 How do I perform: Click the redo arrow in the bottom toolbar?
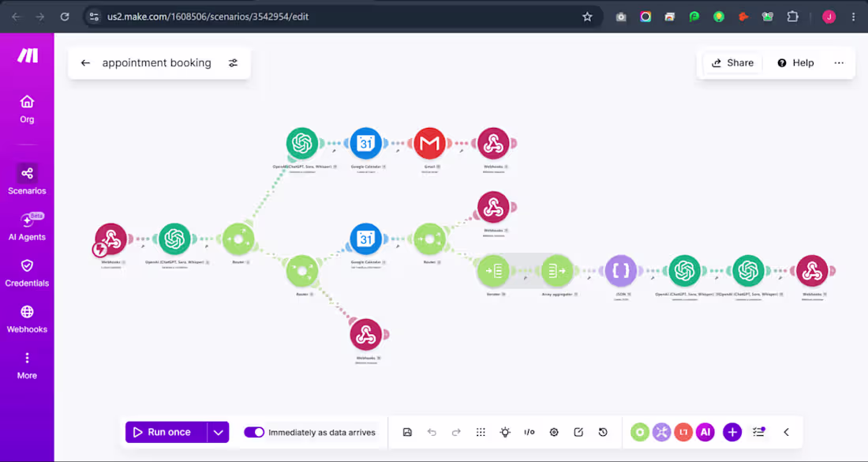coord(456,432)
